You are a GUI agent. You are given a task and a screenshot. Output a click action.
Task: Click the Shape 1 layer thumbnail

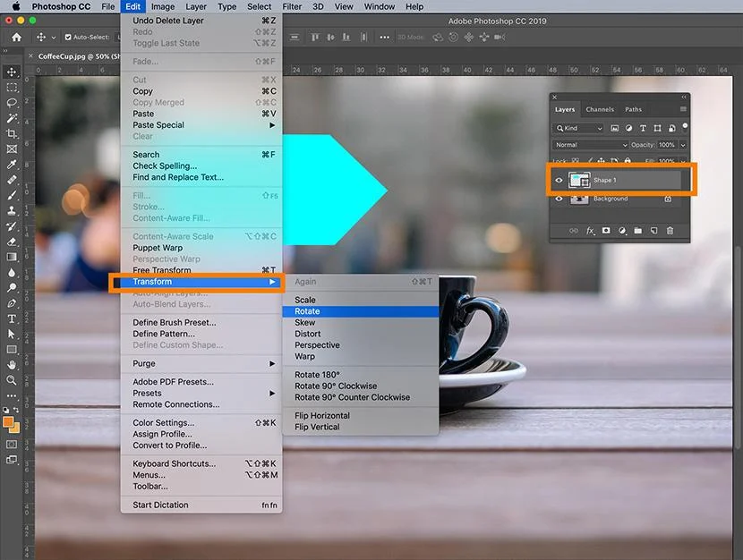pos(579,180)
